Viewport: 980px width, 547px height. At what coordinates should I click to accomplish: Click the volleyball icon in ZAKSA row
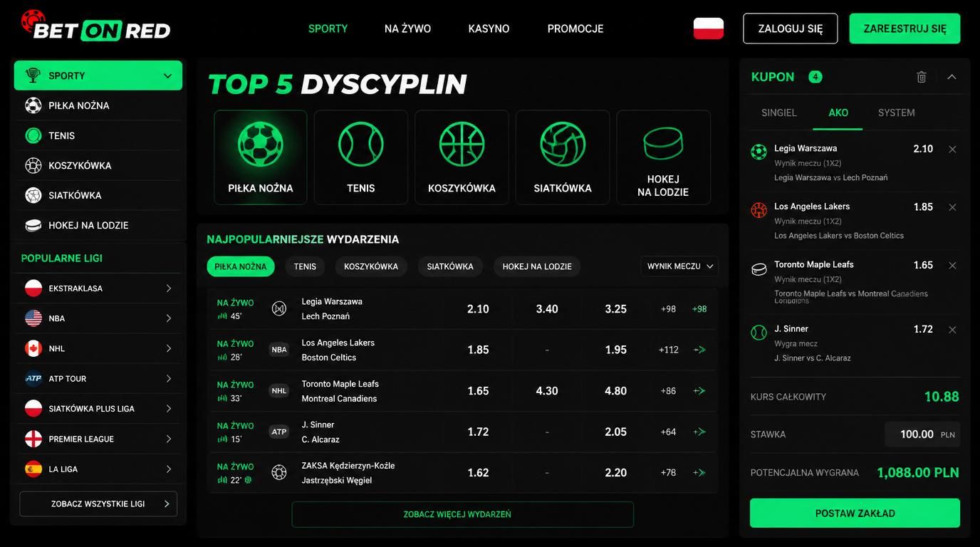pyautogui.click(x=279, y=472)
